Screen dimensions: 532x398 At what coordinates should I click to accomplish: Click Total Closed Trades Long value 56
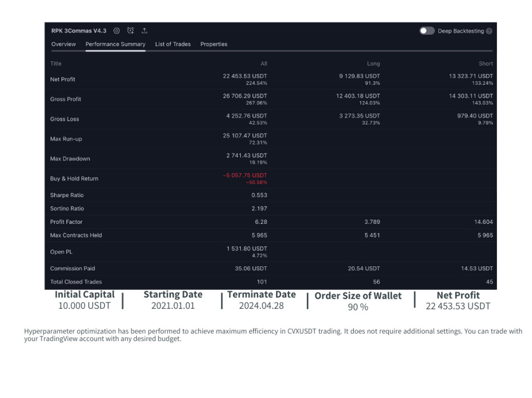pos(377,282)
